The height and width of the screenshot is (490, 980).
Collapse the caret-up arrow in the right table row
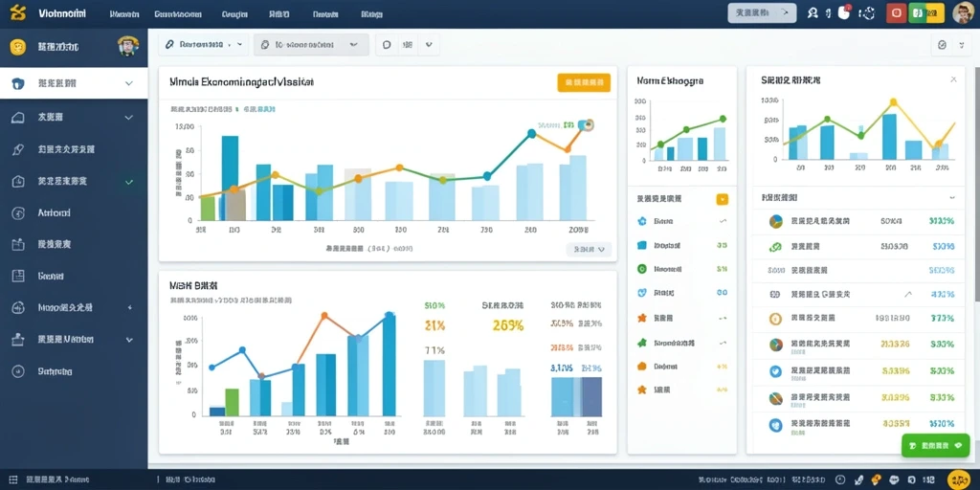tap(908, 294)
